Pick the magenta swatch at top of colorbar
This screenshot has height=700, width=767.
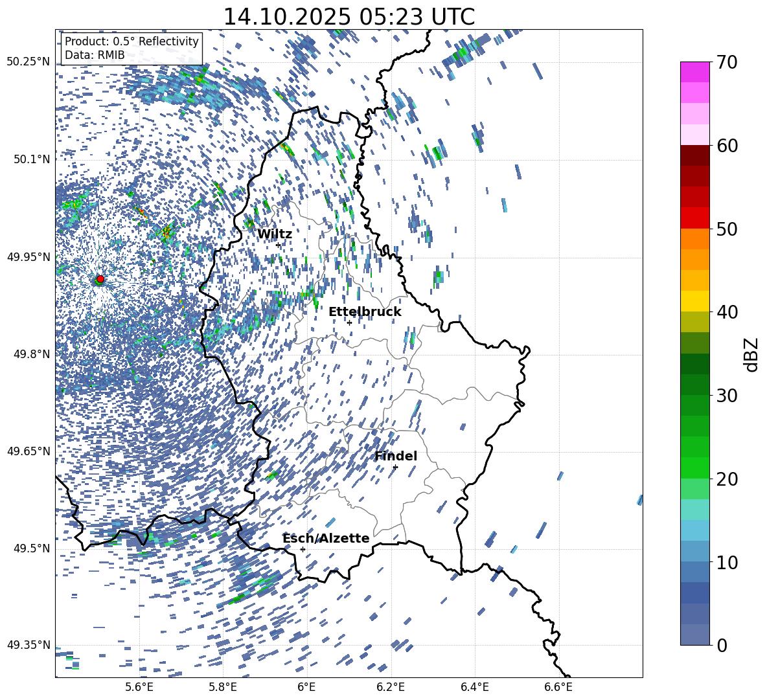694,72
